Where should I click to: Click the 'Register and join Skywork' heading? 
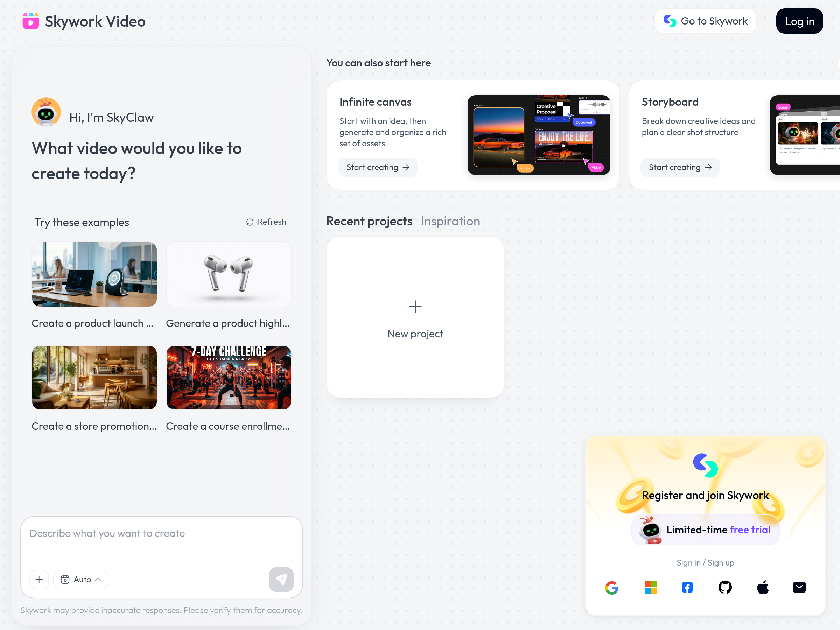(x=705, y=495)
